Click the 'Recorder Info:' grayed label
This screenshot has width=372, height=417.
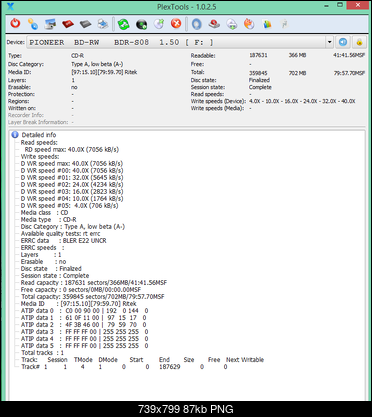[x=26, y=115]
